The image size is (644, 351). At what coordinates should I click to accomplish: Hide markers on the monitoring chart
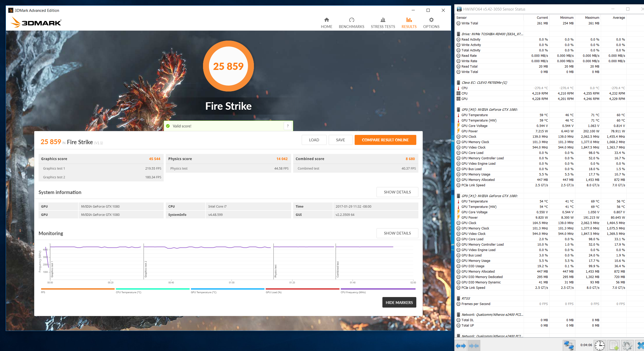pyautogui.click(x=399, y=302)
